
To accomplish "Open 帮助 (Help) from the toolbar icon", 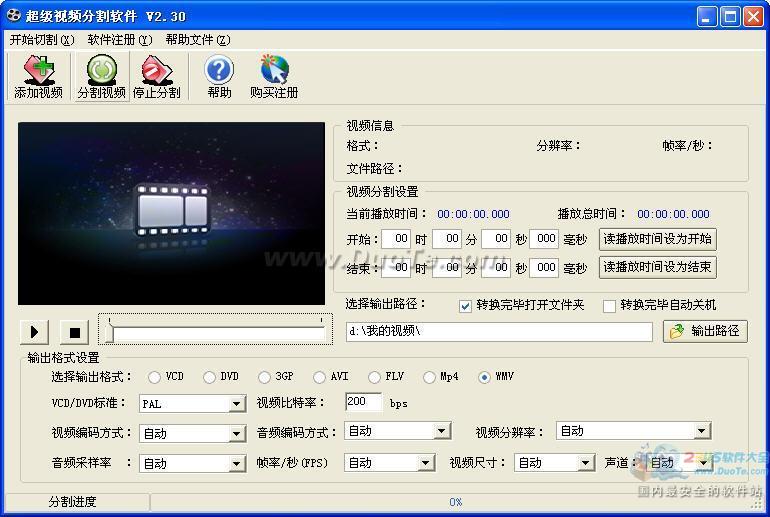I will point(219,76).
